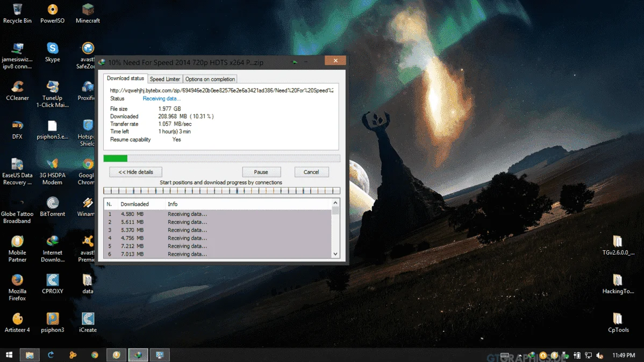Click the Downloaded column header
This screenshot has height=362, width=644.
pos(141,204)
